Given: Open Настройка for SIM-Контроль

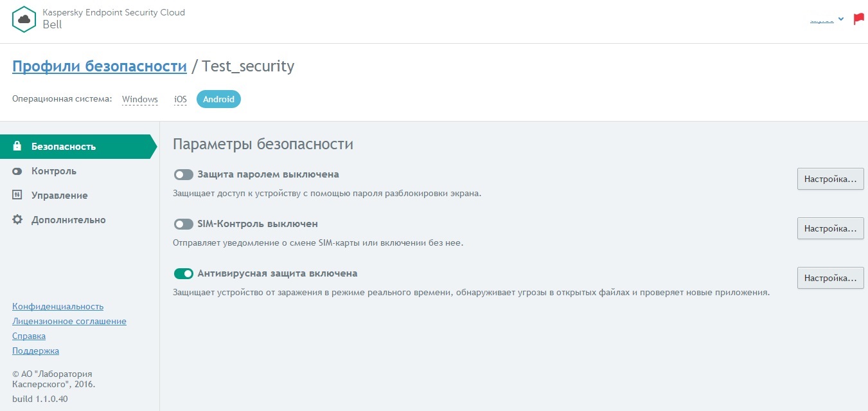Looking at the screenshot, I should coord(830,228).
